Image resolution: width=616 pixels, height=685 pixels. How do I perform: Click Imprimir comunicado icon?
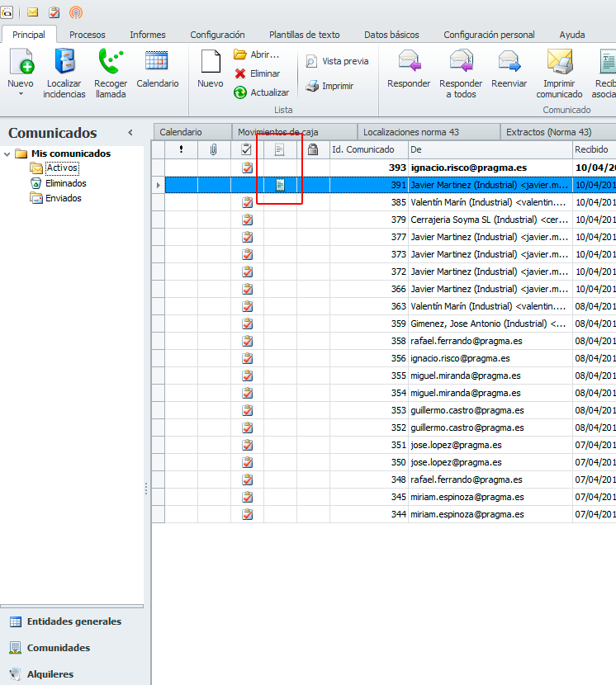[560, 61]
